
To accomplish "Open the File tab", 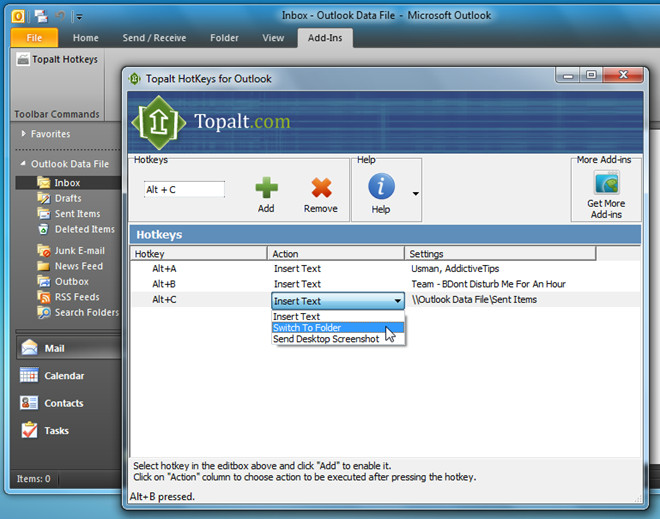I will tap(34, 38).
